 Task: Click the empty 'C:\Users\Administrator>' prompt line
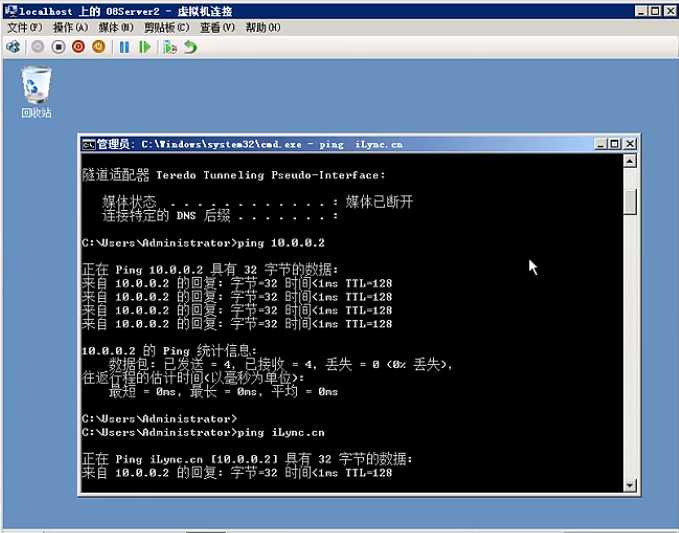pos(159,419)
